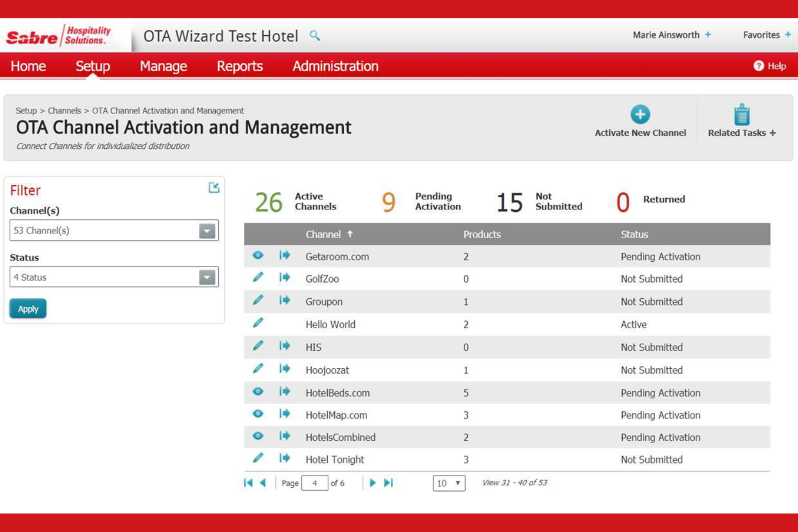
Task: Click the 15 Not Submitted counter
Action: pyautogui.click(x=539, y=202)
